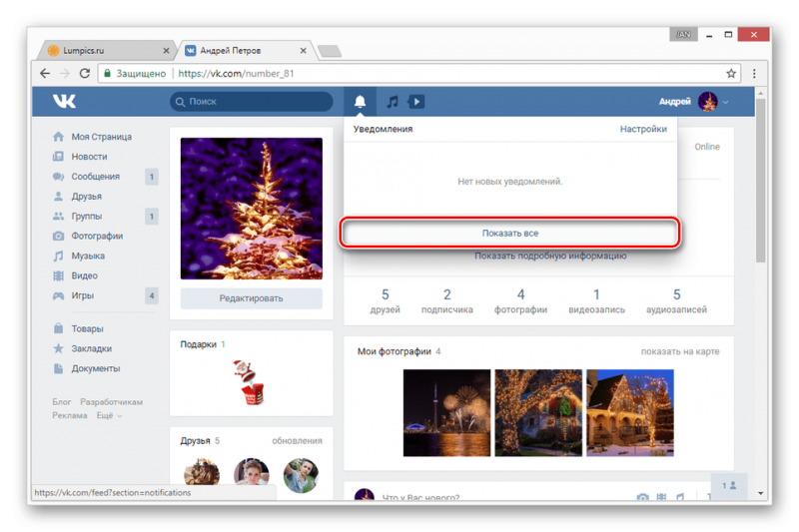Expand the account dropdown arrow near Андрей

(726, 102)
